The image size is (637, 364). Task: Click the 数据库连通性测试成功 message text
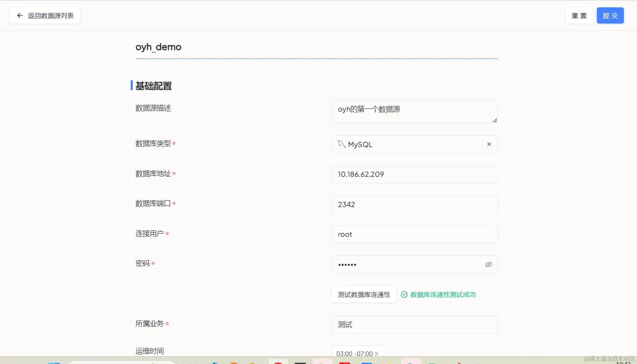coord(443,295)
